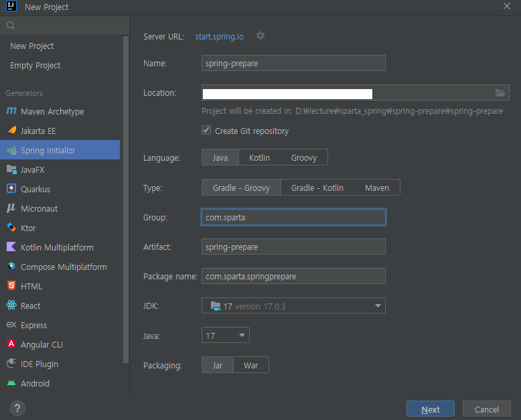
Task: Close the New Project dialog
Action: tap(507, 6)
